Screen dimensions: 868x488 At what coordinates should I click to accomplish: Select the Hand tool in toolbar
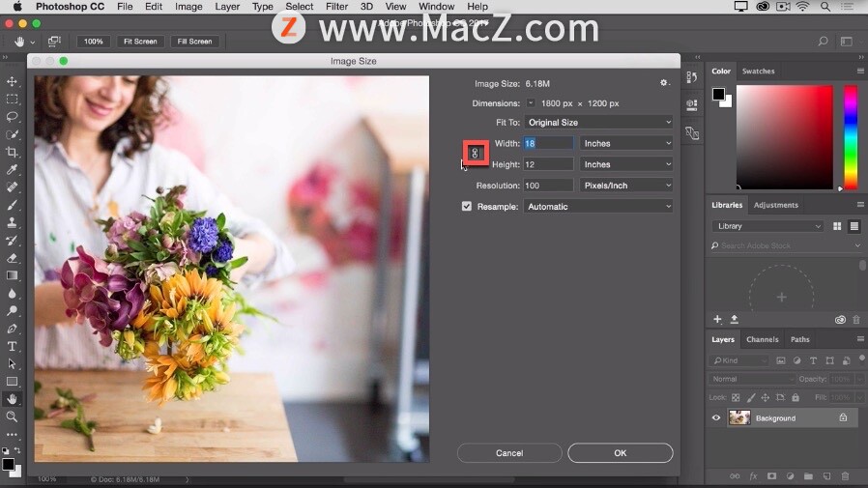[x=12, y=399]
